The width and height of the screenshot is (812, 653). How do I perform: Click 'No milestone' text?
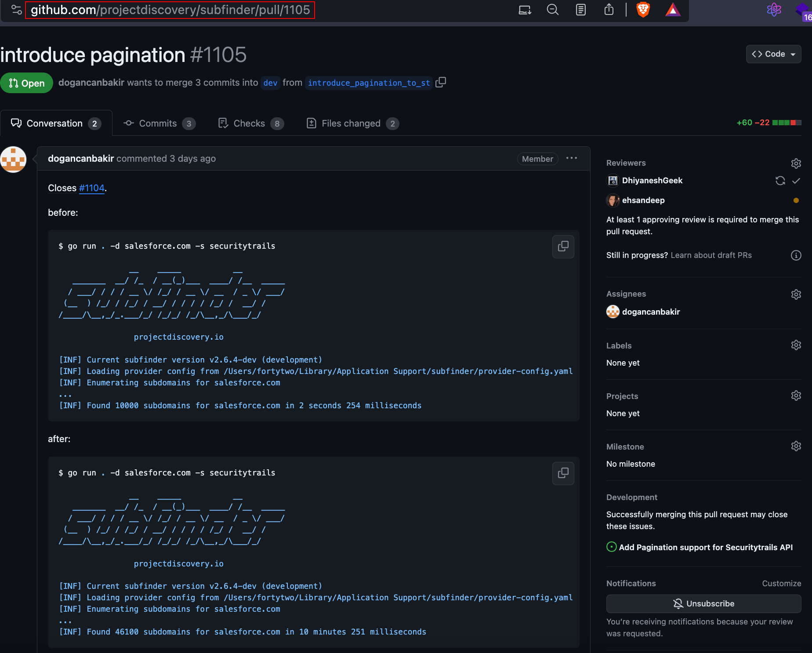(631, 464)
